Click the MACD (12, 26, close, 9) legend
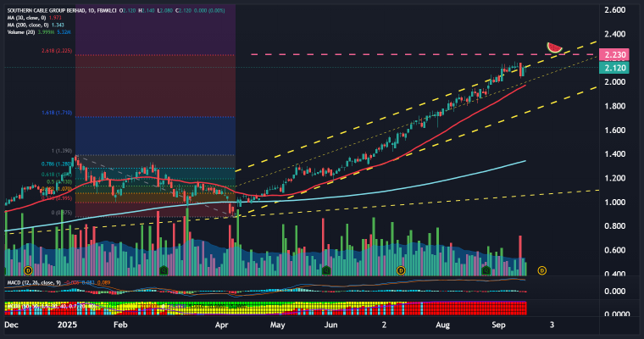The width and height of the screenshot is (644, 339). [x=30, y=281]
